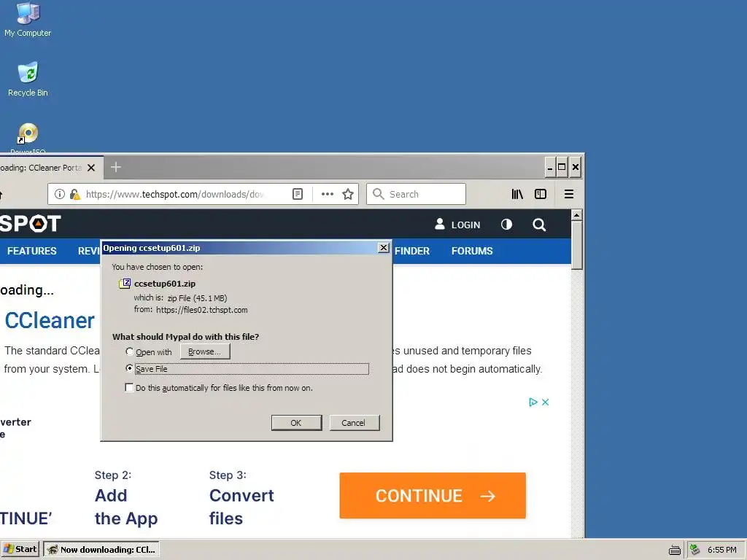Click the Browse... button

pyautogui.click(x=205, y=351)
